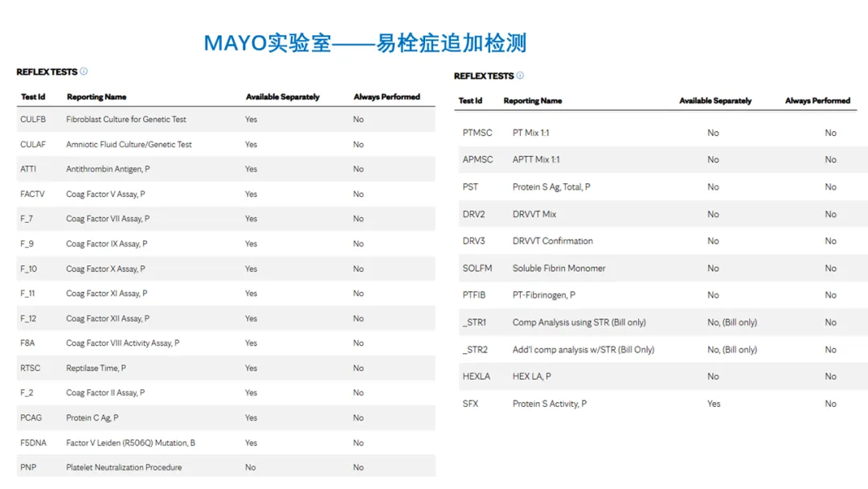
Task: Select Protein S Activity, P
Action: click(550, 404)
